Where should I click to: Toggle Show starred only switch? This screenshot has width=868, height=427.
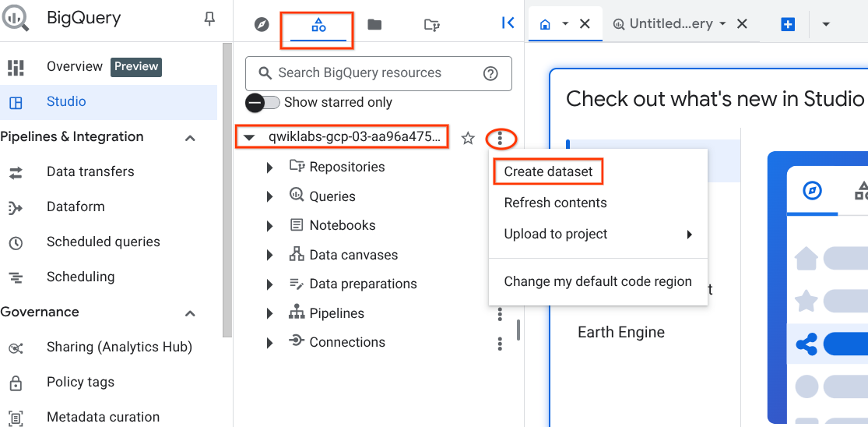[263, 102]
